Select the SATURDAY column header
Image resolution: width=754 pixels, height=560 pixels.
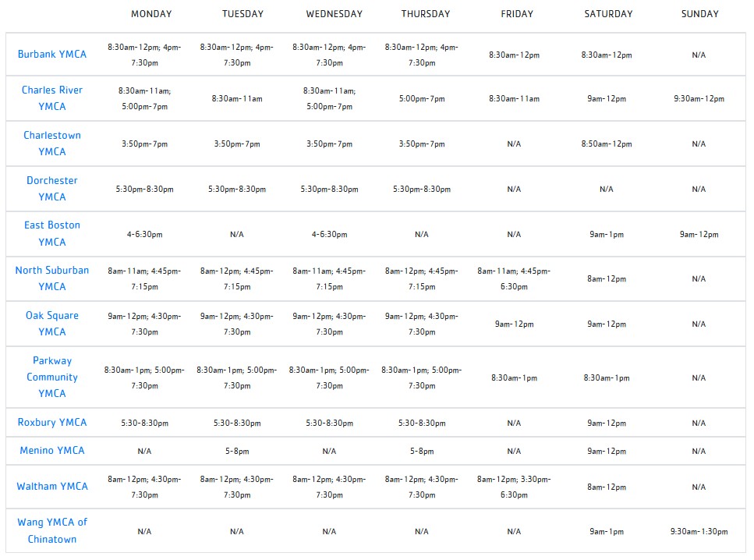click(x=608, y=14)
